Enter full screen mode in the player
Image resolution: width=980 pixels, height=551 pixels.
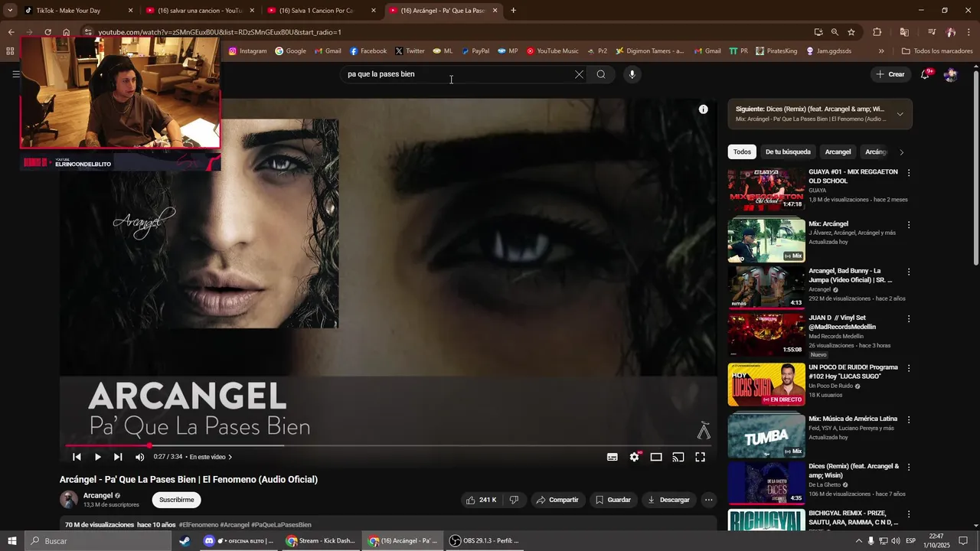(x=700, y=457)
